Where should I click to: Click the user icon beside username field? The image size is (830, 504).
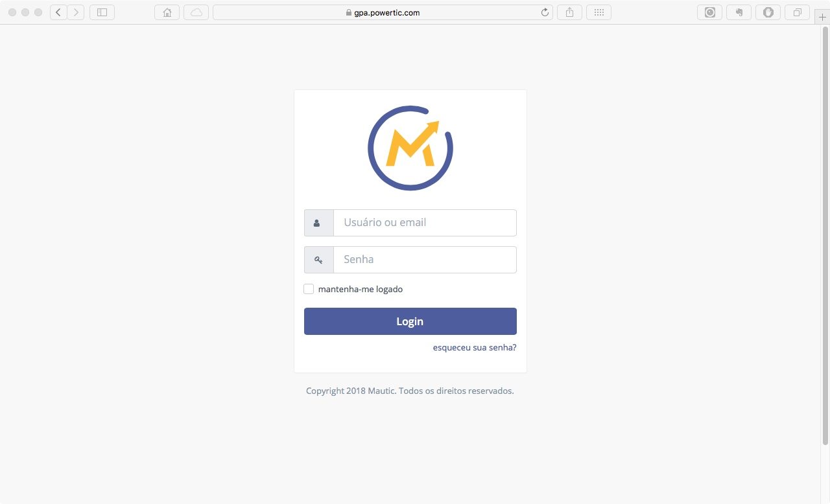coord(317,223)
